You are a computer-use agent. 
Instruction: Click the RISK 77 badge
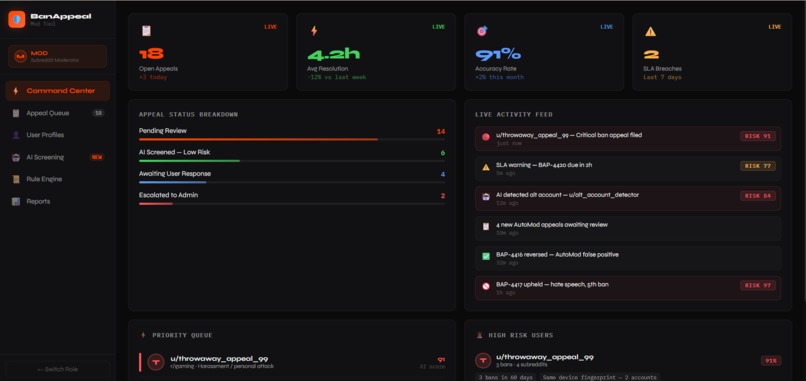758,166
